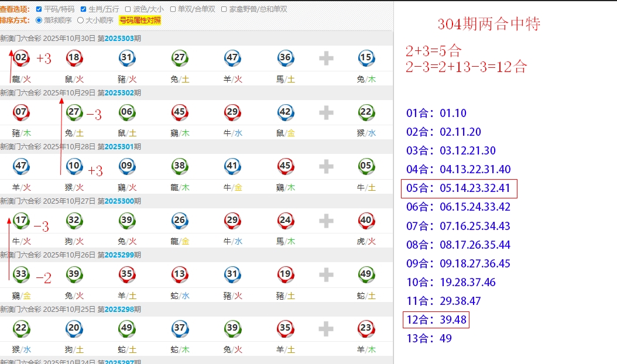
Task: Open the 号码属性对照 link
Action: click(139, 20)
